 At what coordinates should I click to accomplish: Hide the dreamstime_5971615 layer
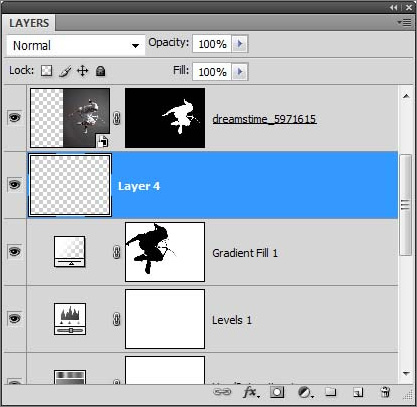coord(14,117)
